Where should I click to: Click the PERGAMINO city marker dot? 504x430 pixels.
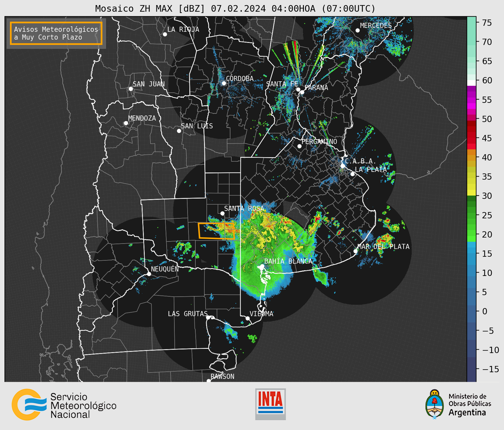299,146
